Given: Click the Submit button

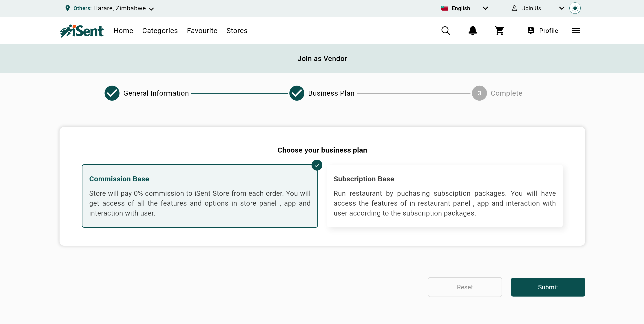Looking at the screenshot, I should pyautogui.click(x=548, y=287).
